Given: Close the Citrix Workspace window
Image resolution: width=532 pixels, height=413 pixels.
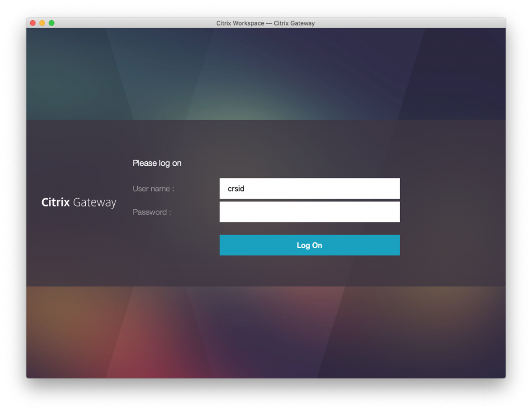Looking at the screenshot, I should pyautogui.click(x=33, y=23).
